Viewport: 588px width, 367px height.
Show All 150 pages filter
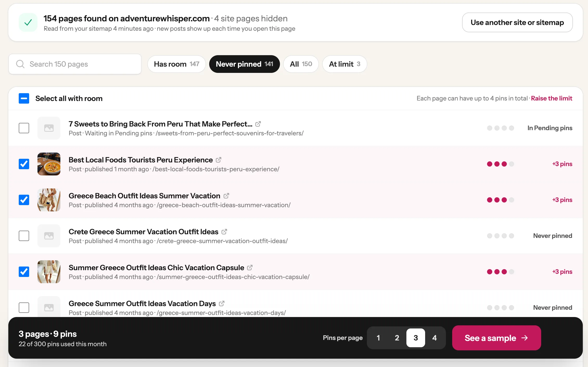pos(301,64)
